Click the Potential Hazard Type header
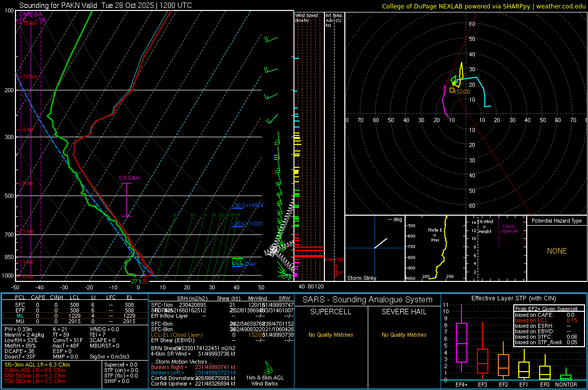Screen dimensions: 588x390 click(x=557, y=221)
